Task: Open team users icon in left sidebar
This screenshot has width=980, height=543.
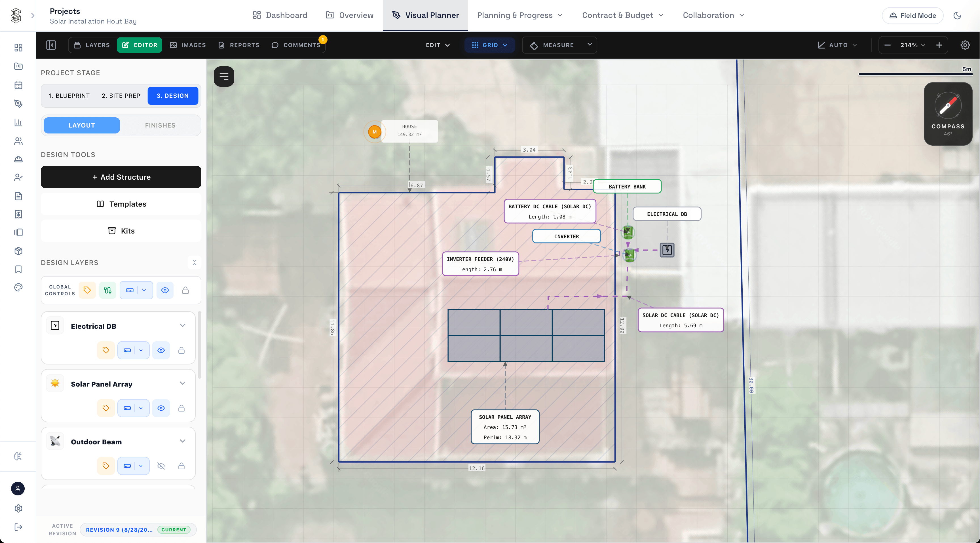Action: [x=18, y=141]
